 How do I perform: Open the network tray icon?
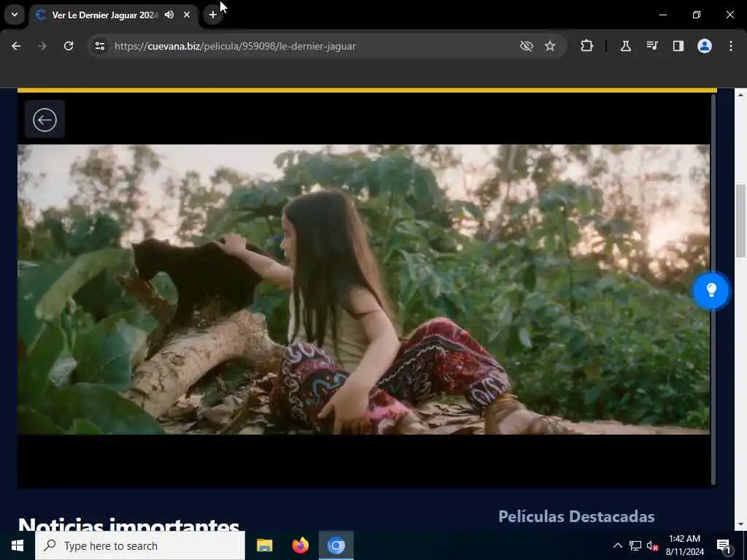click(635, 545)
